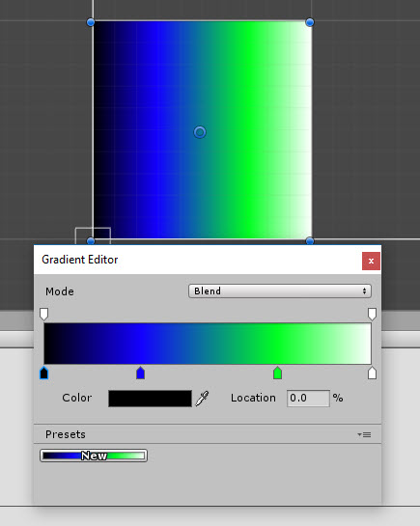This screenshot has height=526, width=420.
Task: Click the Presets section header label
Action: [x=66, y=434]
